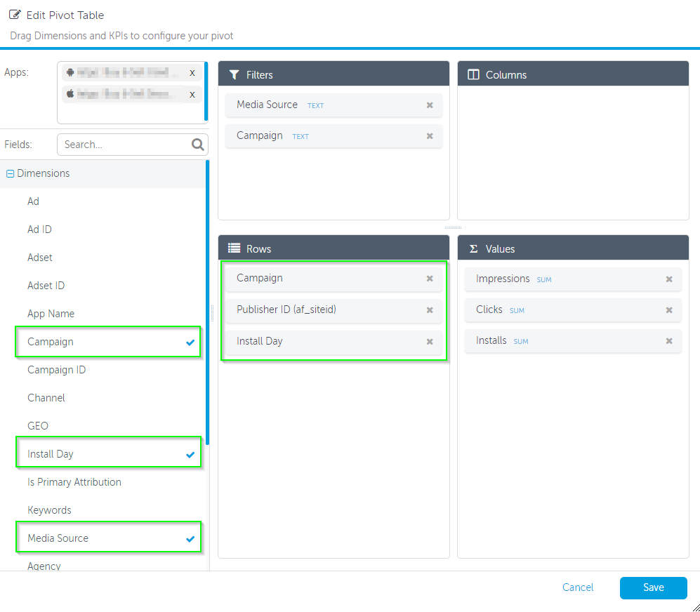700x612 pixels.
Task: Choose the GEO dimension from list
Action: pos(38,426)
